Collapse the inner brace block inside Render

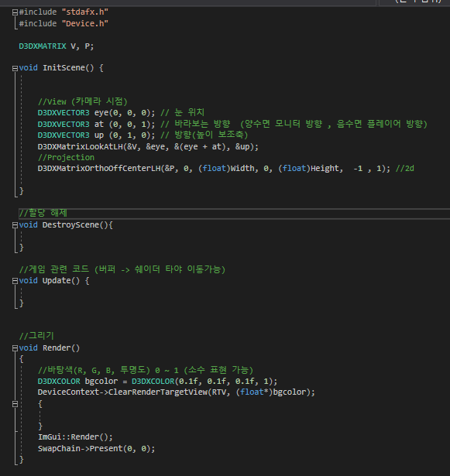15,404
